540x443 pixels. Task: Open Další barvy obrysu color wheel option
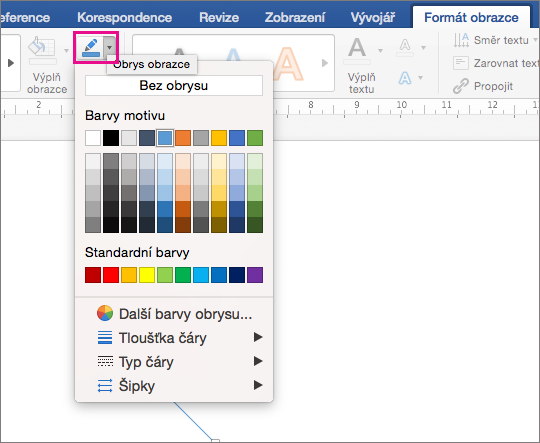pos(174,314)
